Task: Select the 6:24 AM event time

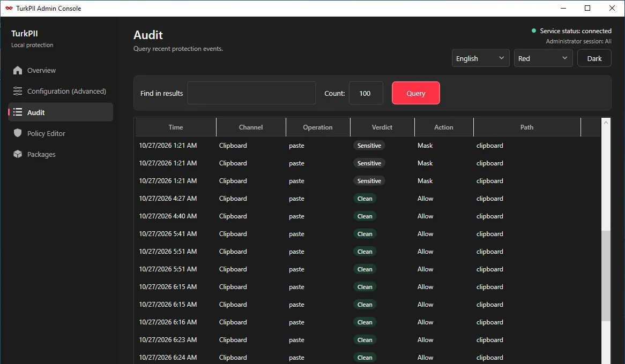Action: point(168,357)
